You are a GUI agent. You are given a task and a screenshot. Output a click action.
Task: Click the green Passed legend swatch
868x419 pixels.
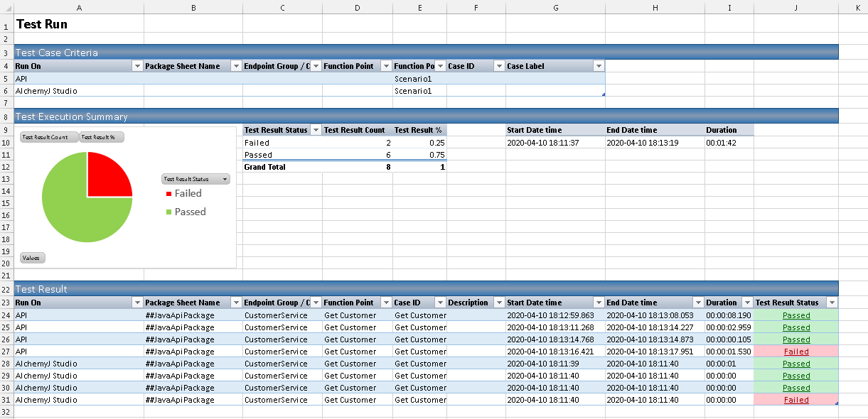coord(168,212)
